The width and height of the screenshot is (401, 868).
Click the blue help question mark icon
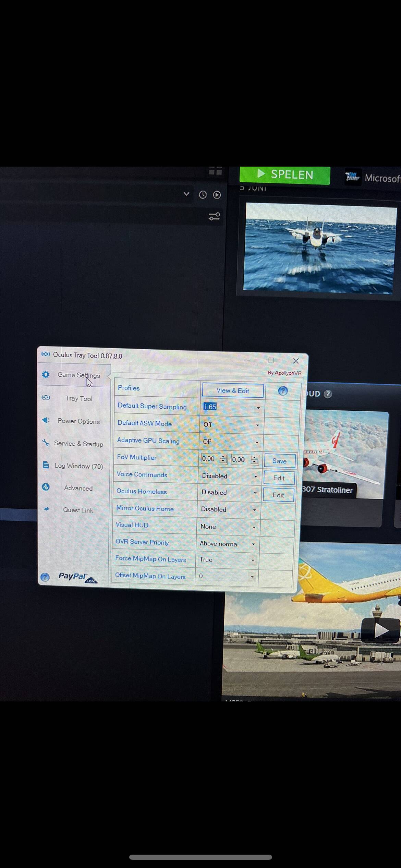[283, 391]
